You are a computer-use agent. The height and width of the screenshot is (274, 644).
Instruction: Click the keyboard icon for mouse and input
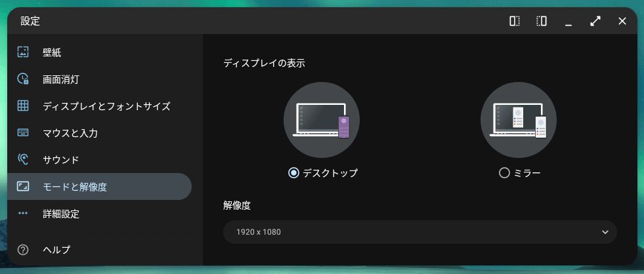23,132
